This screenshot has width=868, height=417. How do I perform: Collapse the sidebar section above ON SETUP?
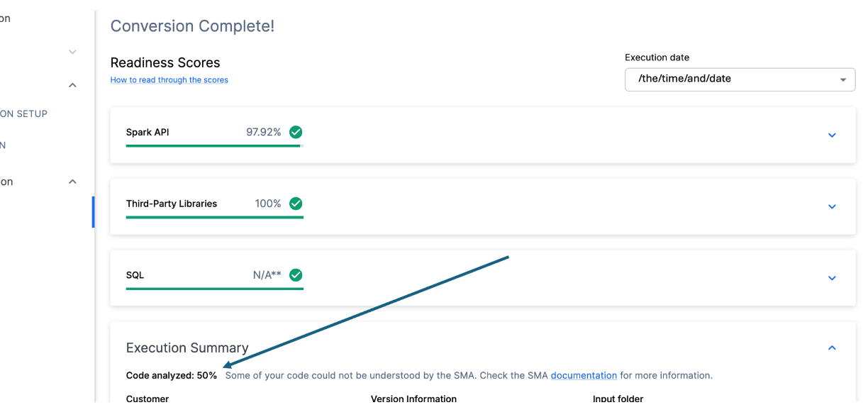tap(72, 85)
